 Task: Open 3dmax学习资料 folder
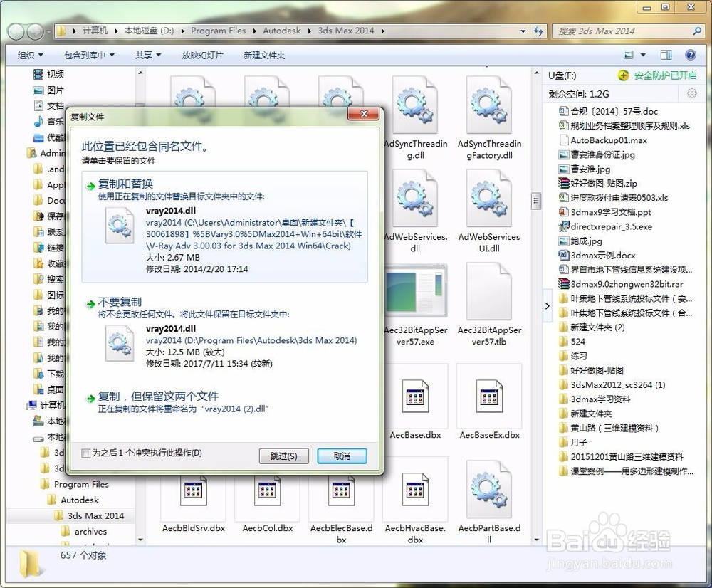[600, 399]
